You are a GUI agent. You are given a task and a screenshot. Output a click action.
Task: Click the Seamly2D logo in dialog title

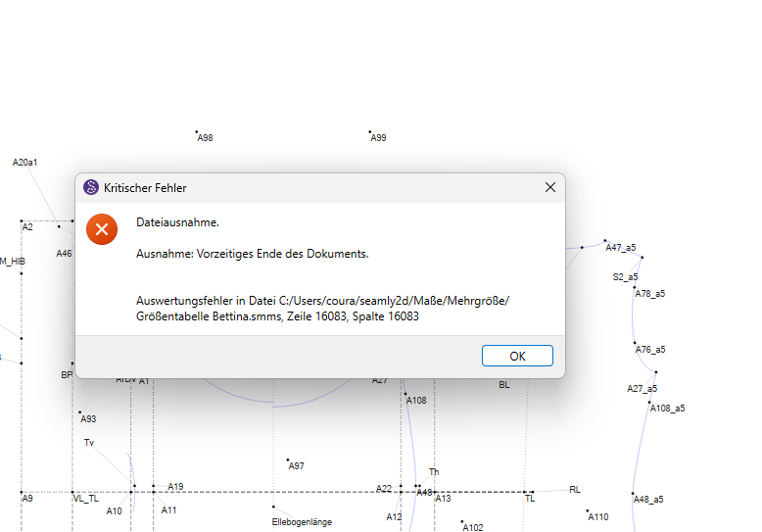(91, 187)
